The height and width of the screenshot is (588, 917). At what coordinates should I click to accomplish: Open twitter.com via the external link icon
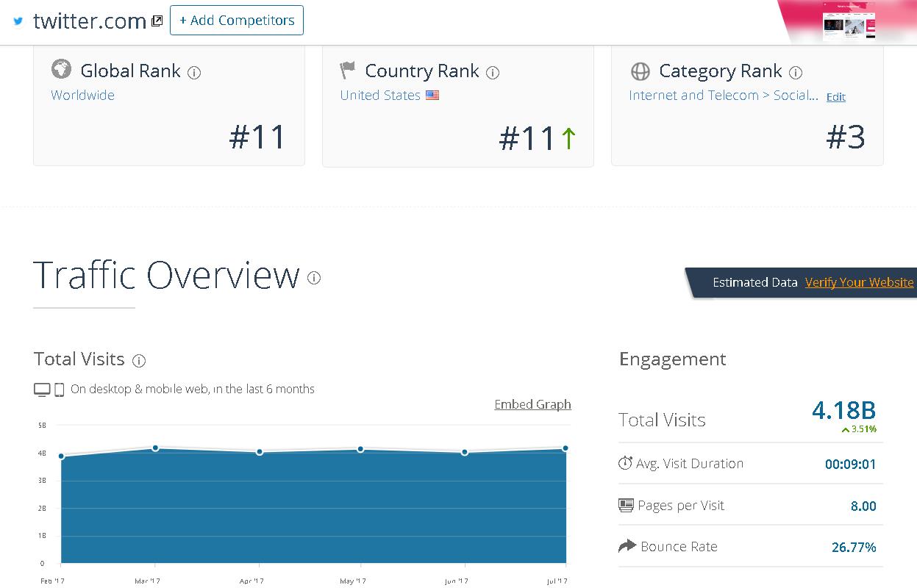pos(157,21)
